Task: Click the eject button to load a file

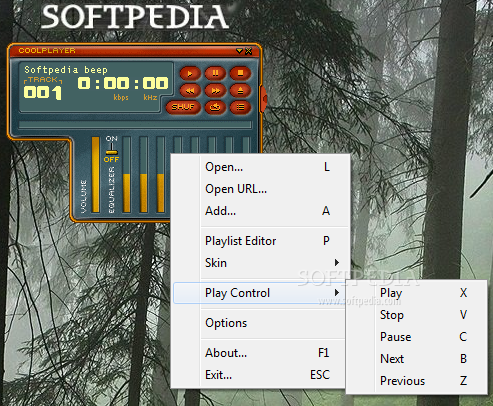Action: 240,90
